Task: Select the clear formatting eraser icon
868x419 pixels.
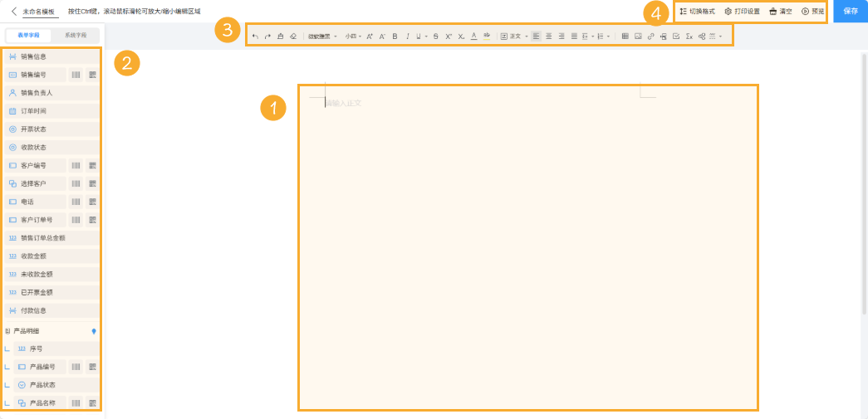Action: pyautogui.click(x=292, y=37)
